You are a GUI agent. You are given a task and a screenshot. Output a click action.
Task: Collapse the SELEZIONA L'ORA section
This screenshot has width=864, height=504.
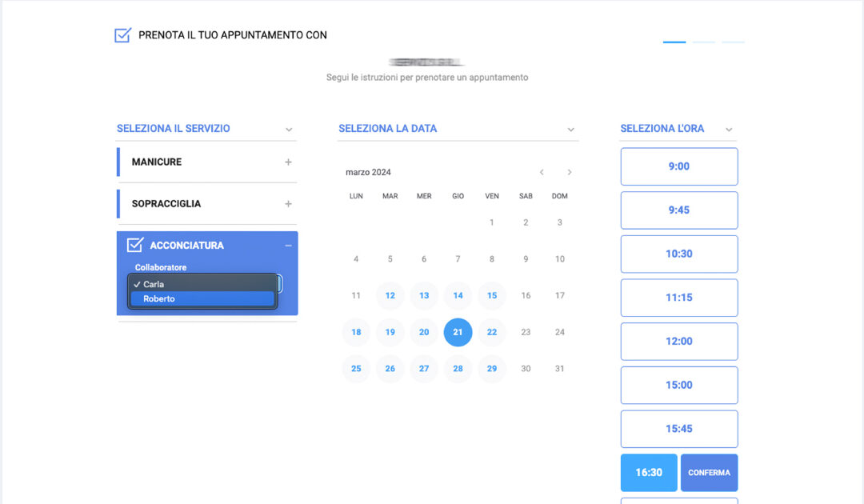(729, 129)
